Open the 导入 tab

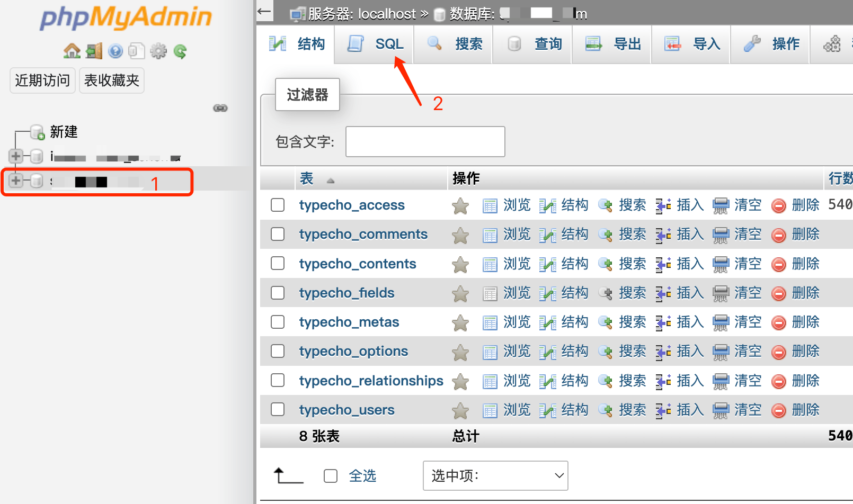(691, 44)
